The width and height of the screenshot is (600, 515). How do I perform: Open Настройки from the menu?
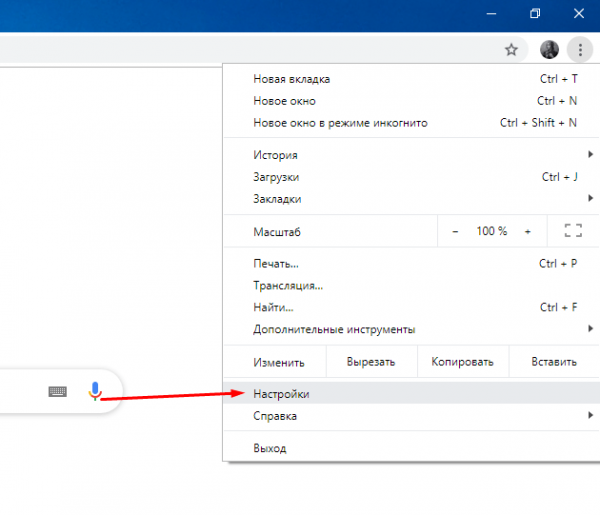click(411, 393)
